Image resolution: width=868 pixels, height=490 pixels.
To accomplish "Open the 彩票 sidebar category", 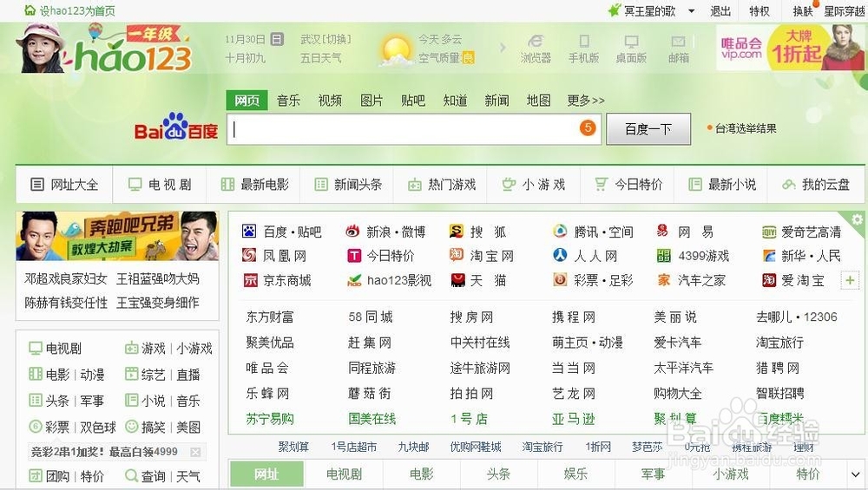I will (x=57, y=427).
